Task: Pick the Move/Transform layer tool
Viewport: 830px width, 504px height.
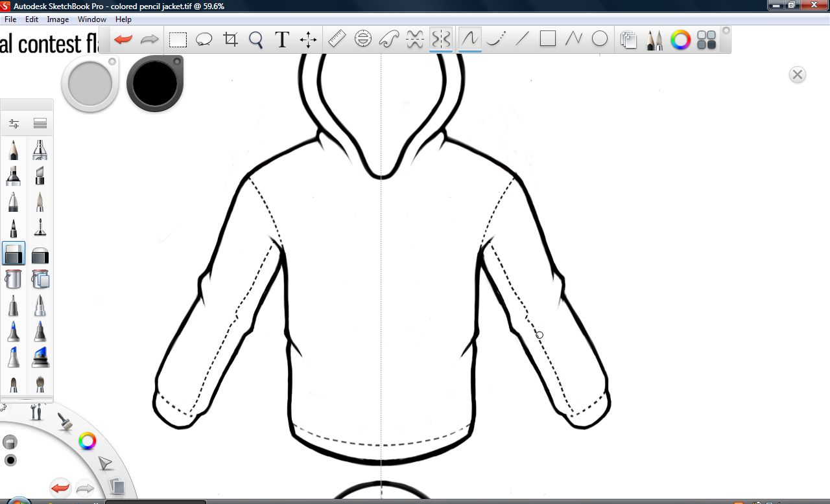Action: (x=309, y=40)
